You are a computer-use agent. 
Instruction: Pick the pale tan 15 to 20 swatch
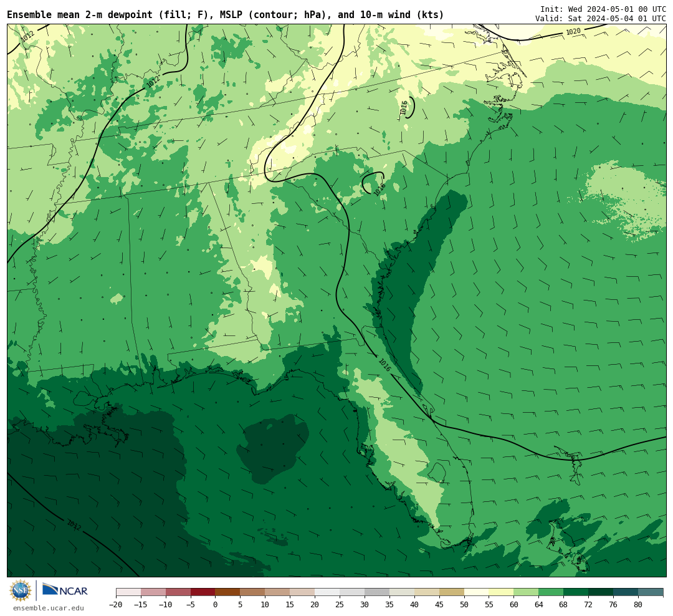[x=303, y=592]
